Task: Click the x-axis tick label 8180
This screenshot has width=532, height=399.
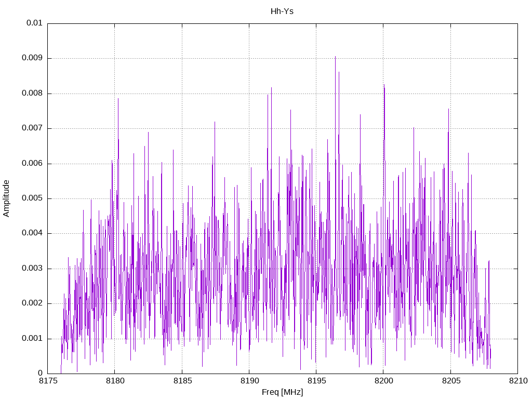Action: [x=115, y=381]
